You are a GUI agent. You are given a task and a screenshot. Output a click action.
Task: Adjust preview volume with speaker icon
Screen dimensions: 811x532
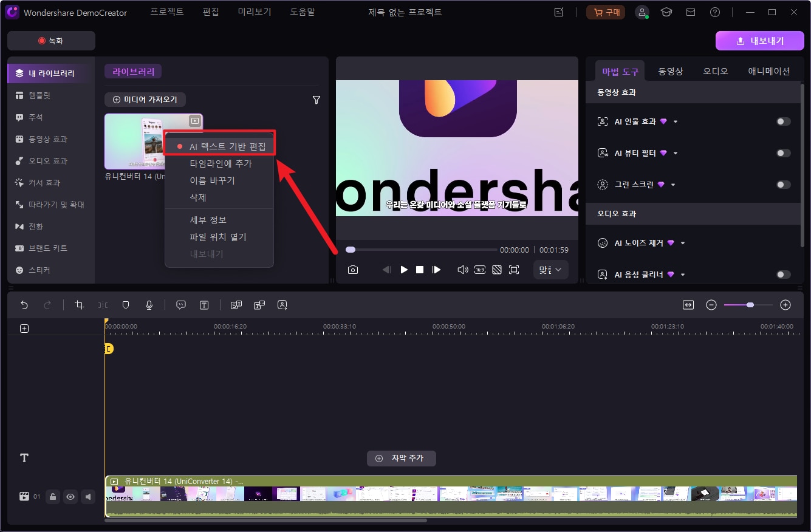(x=462, y=270)
